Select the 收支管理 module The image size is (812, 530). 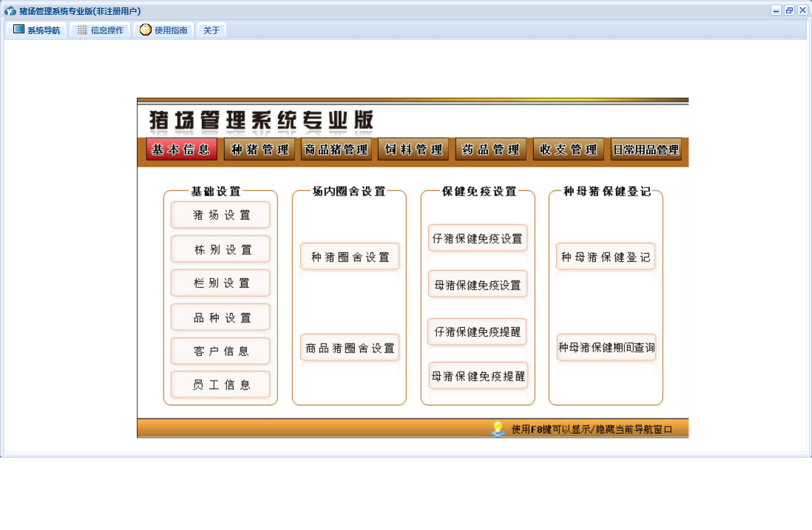tap(568, 150)
